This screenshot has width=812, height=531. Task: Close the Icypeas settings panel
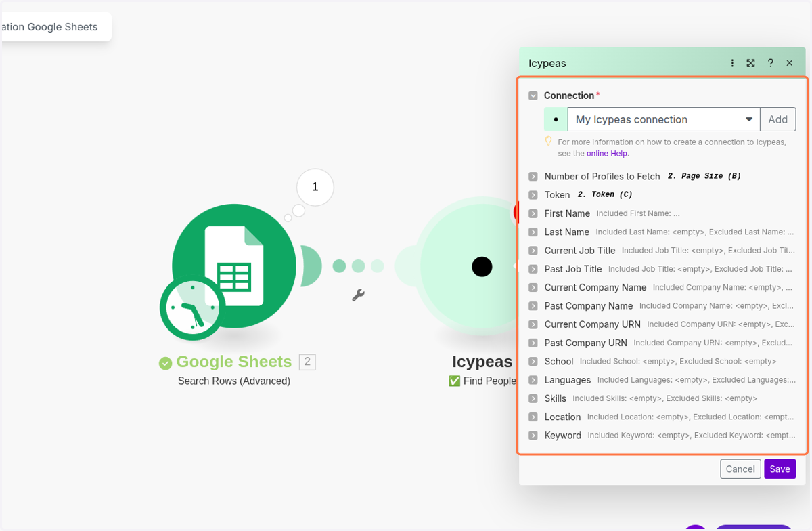tap(790, 63)
